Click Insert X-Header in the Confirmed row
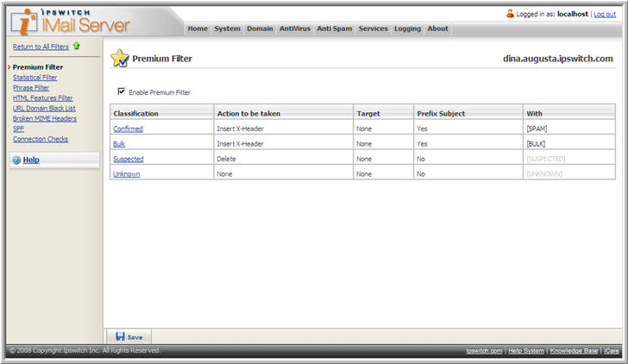The width and height of the screenshot is (628, 364). (240, 129)
